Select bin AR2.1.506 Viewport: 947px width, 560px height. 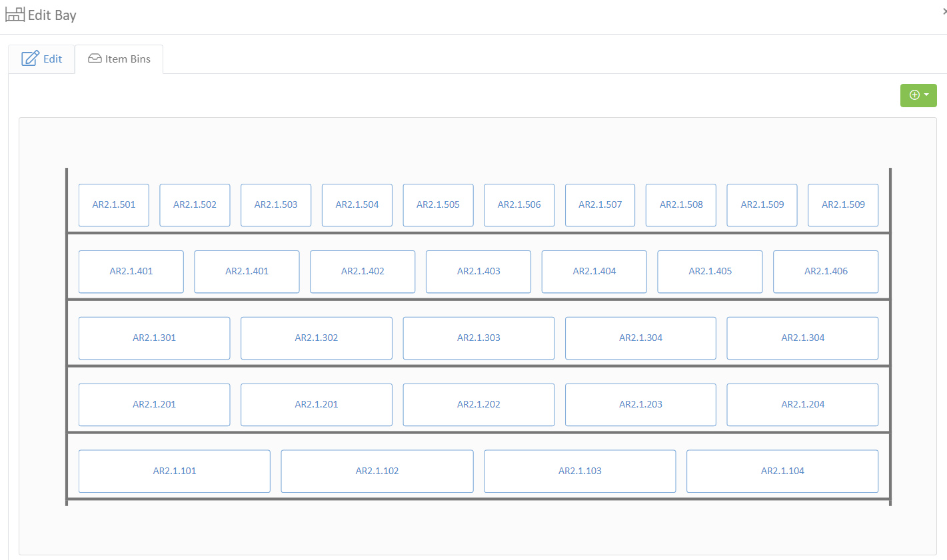[519, 205]
